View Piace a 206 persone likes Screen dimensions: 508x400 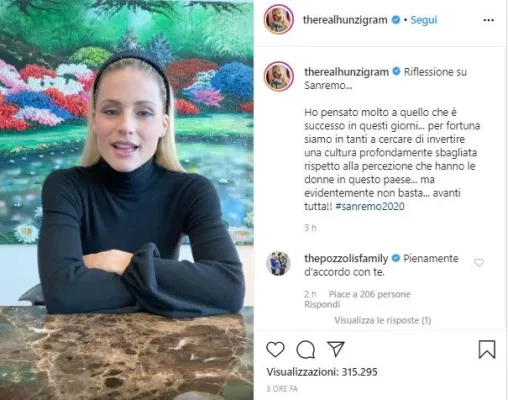click(370, 294)
